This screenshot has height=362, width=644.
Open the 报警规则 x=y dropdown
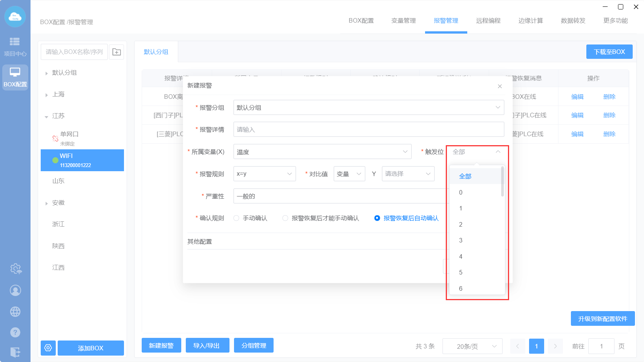point(264,174)
